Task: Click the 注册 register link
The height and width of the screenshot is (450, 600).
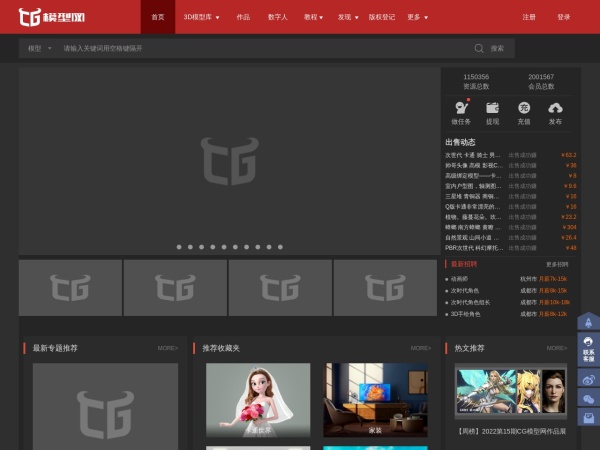Action: (x=529, y=17)
